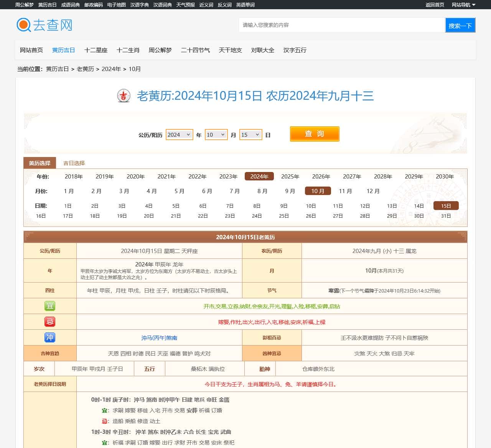Open 对联大全 navigation item
491x448 pixels.
tap(263, 50)
